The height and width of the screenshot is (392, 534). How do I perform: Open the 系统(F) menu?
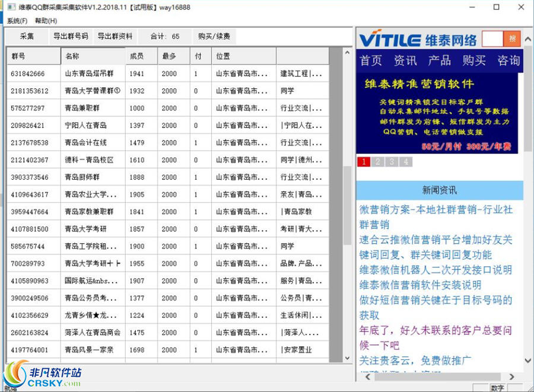tap(16, 20)
